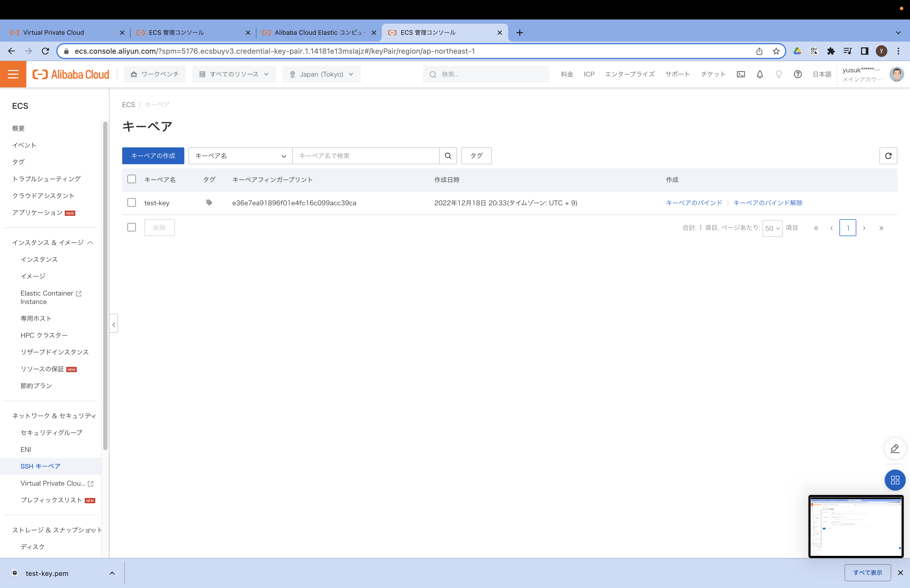Click the search magnifier button for key pairs
This screenshot has width=910, height=588.
(x=448, y=156)
